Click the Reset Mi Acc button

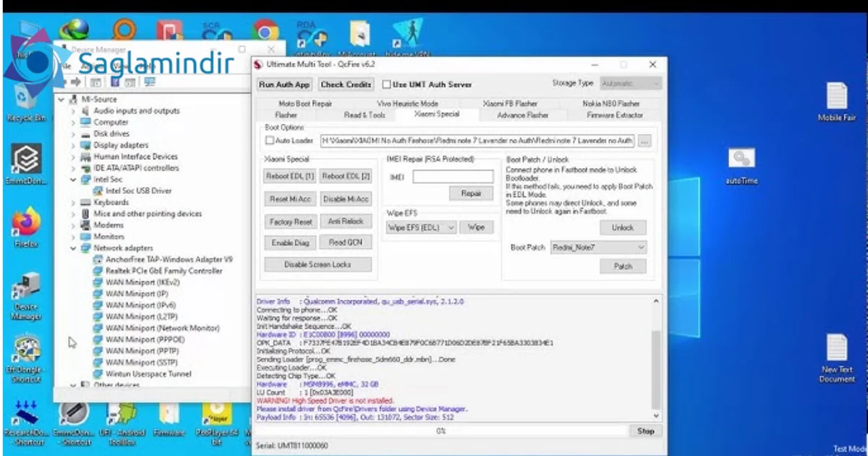pos(289,198)
